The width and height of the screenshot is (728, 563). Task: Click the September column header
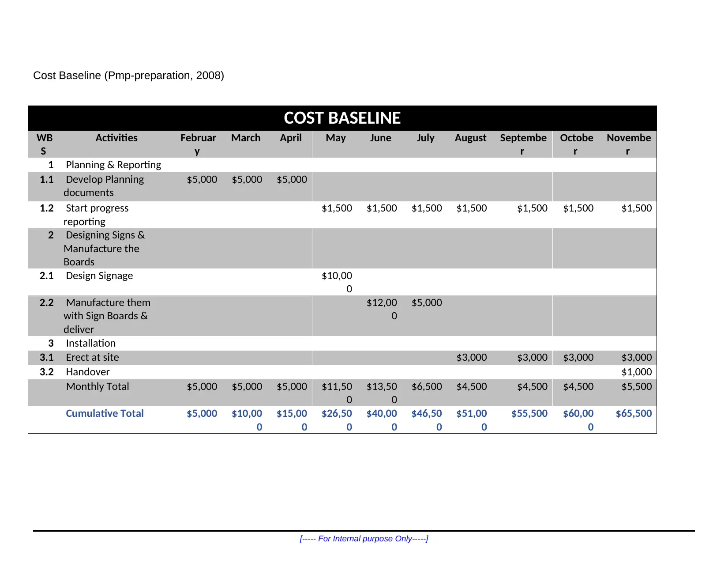(x=523, y=144)
